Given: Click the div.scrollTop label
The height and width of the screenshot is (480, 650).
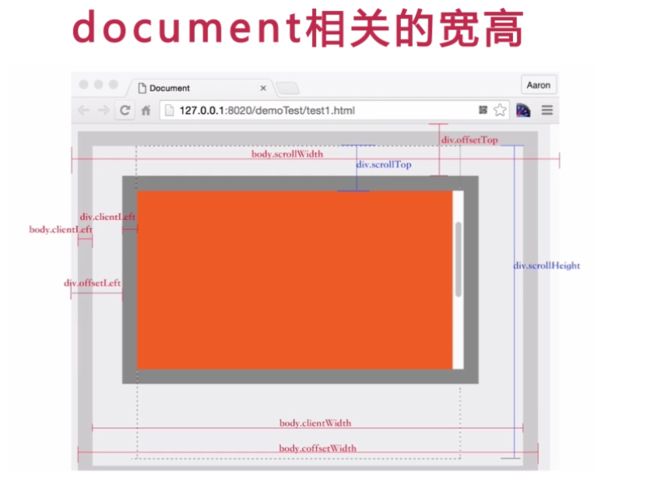Looking at the screenshot, I should (x=384, y=165).
